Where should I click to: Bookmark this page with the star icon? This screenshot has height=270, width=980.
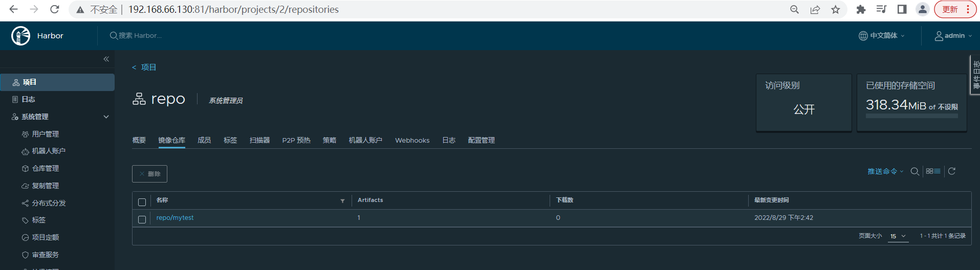point(836,9)
